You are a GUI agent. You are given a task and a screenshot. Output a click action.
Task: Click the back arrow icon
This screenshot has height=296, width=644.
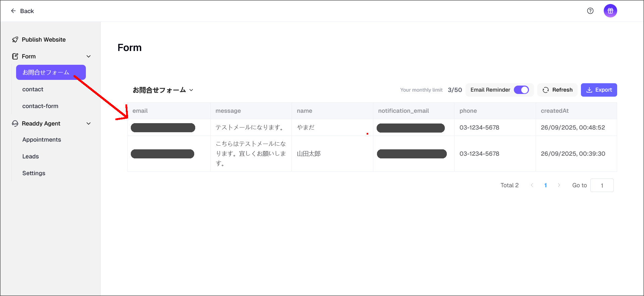13,11
